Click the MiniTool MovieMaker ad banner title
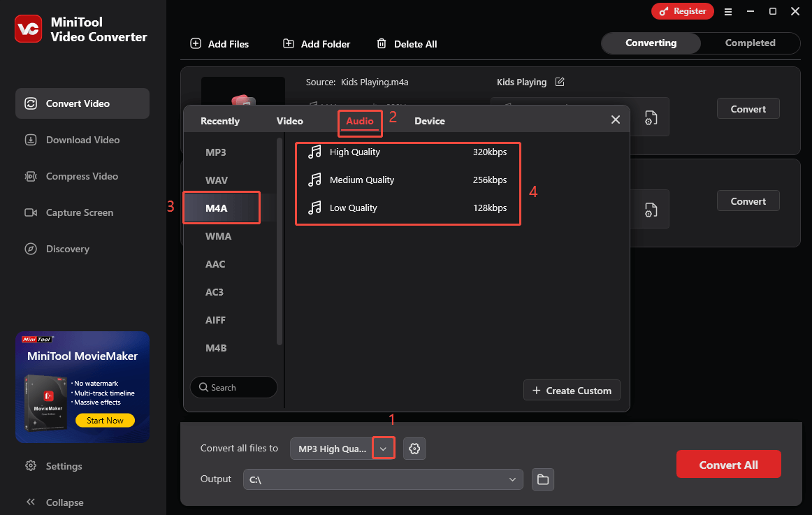This screenshot has height=515, width=812. coord(82,356)
